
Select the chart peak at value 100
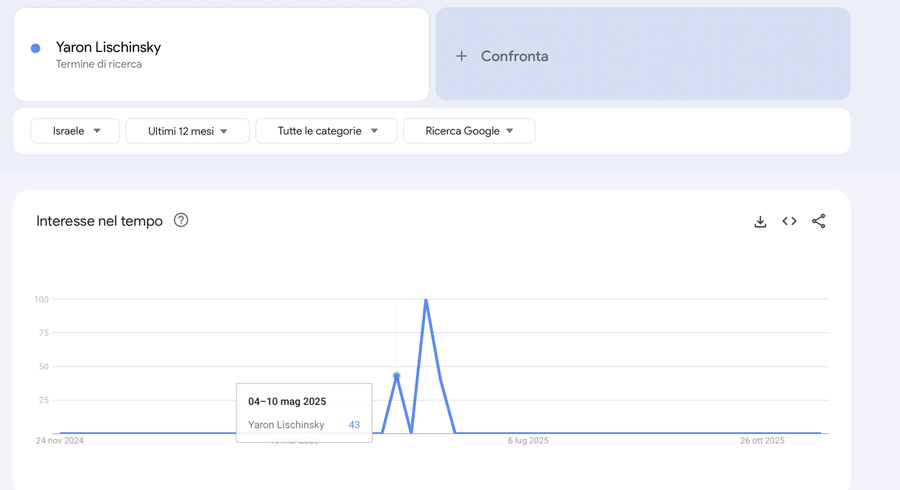(426, 300)
